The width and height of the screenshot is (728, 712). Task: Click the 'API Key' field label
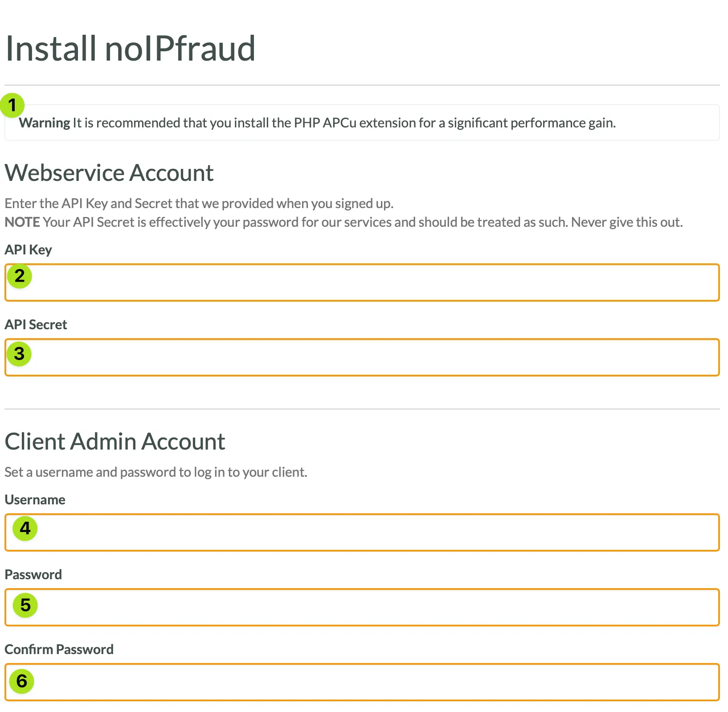pyautogui.click(x=28, y=250)
